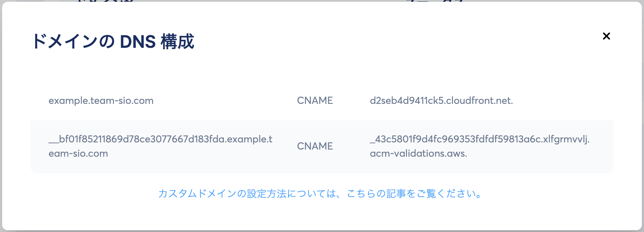Click the wrapped eam-sio.com line
The image size is (644, 232).
click(78, 153)
